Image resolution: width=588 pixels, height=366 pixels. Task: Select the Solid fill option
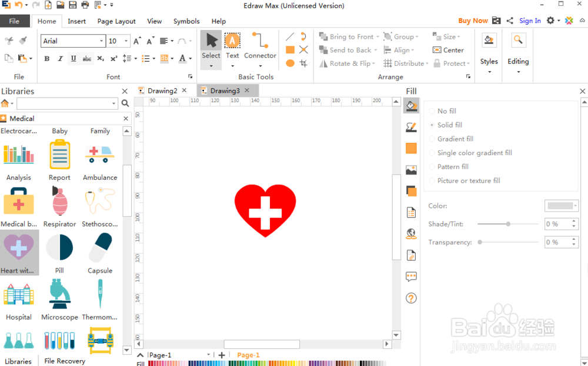coord(446,125)
